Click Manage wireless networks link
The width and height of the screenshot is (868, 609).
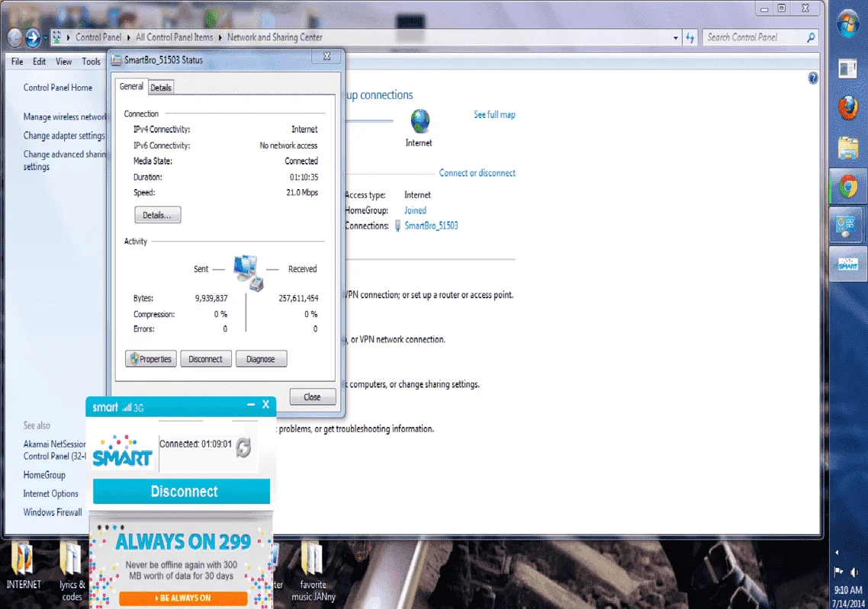(65, 117)
